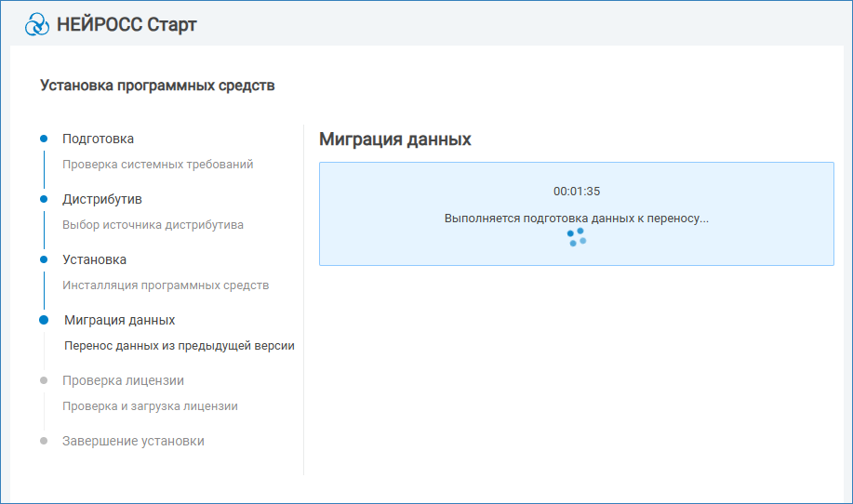
Task: Select the Проверка лицензии step
Action: (123, 380)
